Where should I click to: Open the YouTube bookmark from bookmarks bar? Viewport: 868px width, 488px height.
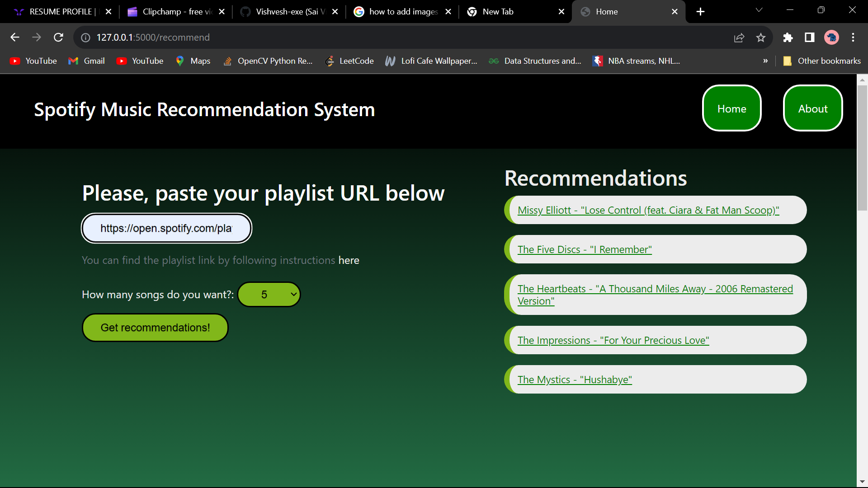[33, 61]
